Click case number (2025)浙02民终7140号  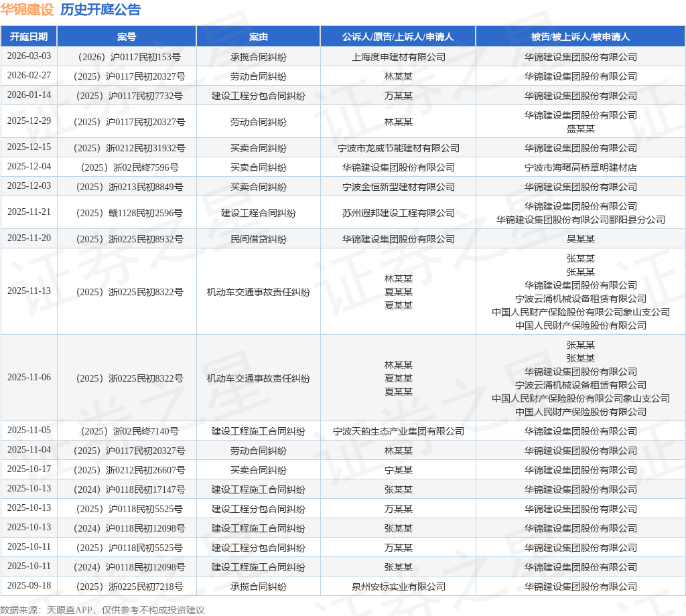point(129,431)
